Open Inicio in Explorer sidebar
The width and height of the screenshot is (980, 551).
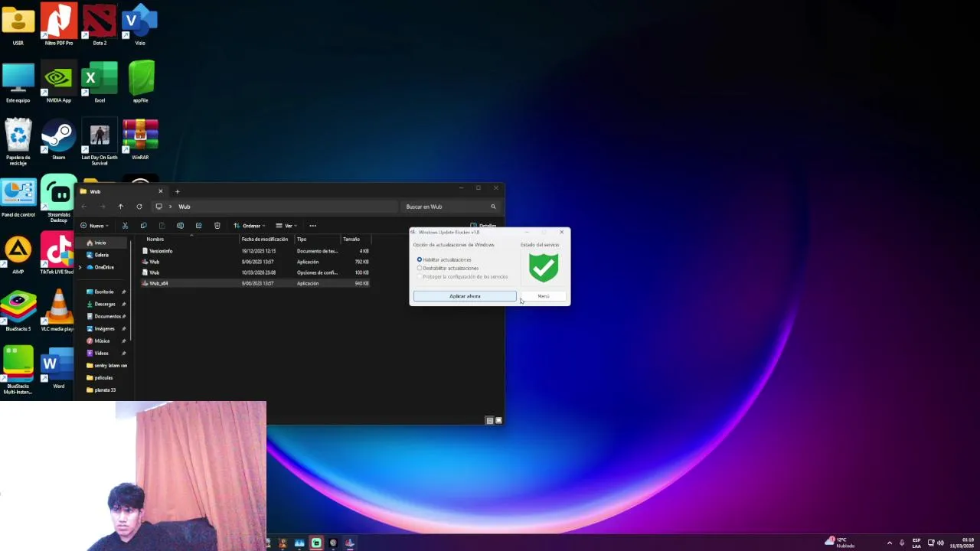(100, 243)
